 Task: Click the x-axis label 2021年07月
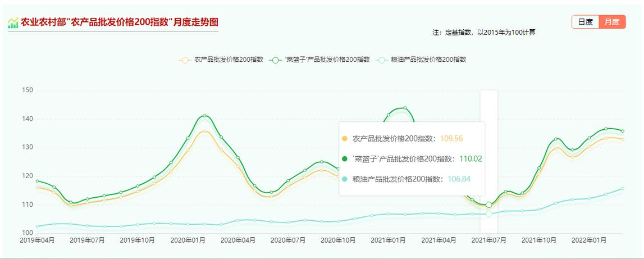coord(488,240)
